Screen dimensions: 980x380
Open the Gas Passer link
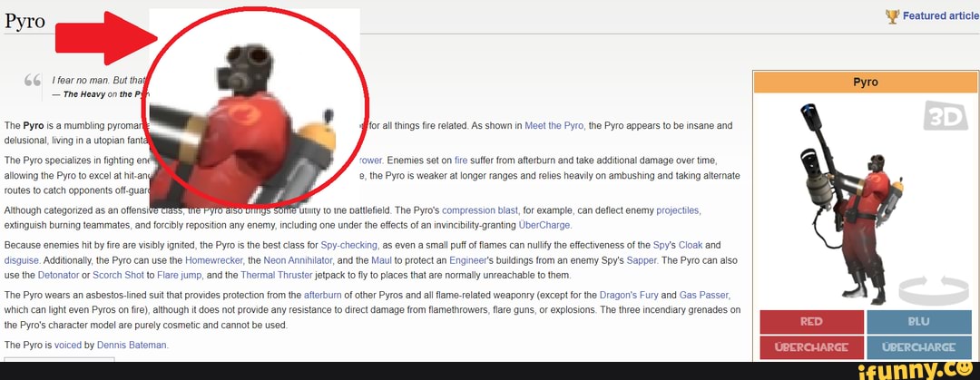704,295
